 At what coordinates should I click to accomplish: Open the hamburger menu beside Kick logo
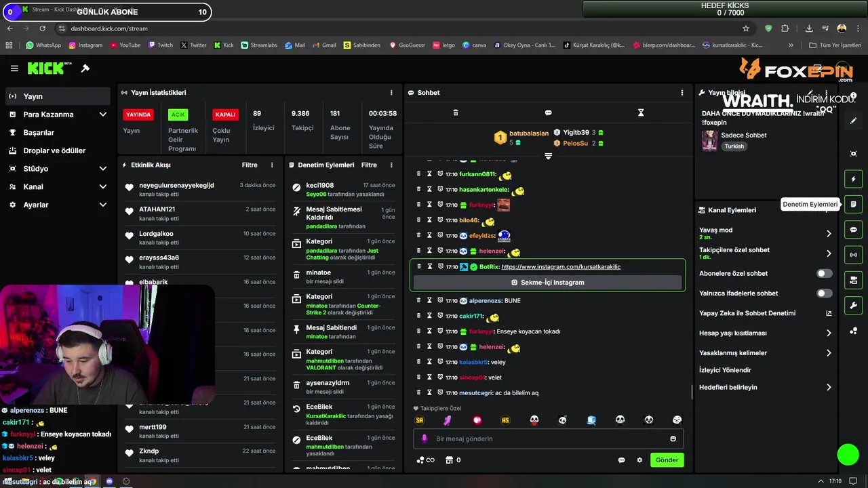coord(14,68)
